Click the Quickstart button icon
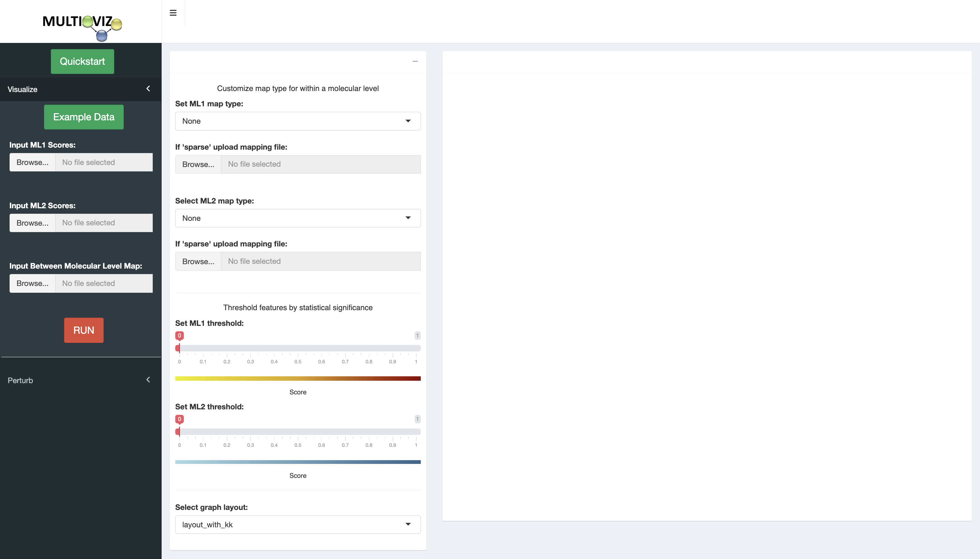Screen dimensions: 980x559 coord(82,61)
